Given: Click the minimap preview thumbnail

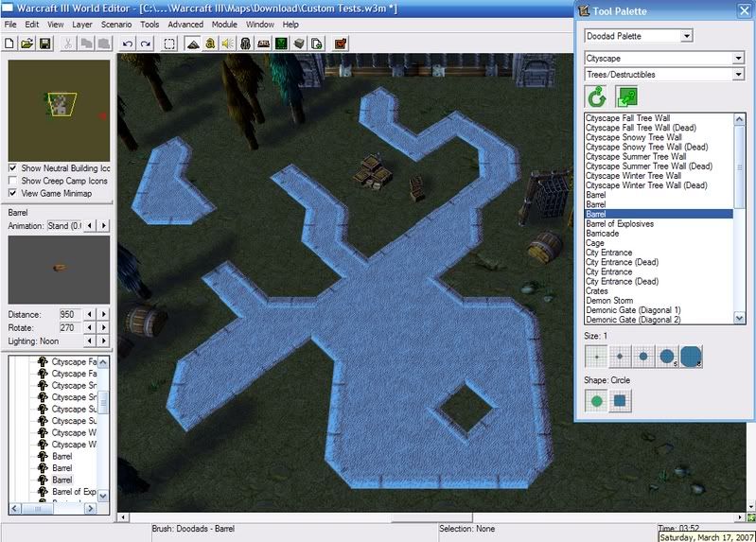Looking at the screenshot, I should point(59,111).
